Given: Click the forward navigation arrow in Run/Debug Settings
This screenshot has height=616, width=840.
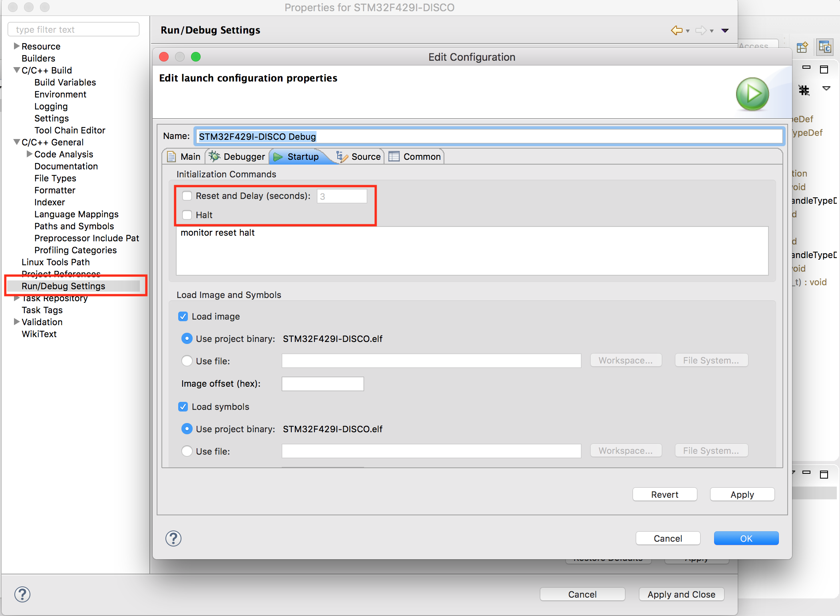Looking at the screenshot, I should tap(701, 30).
